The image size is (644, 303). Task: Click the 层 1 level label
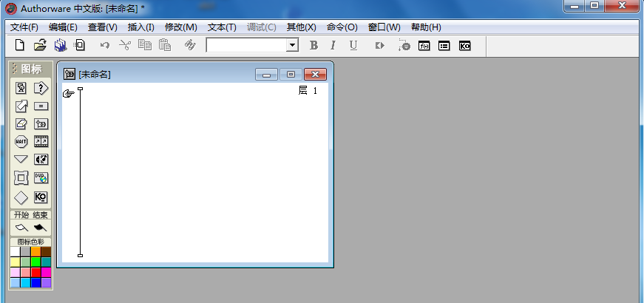(308, 91)
